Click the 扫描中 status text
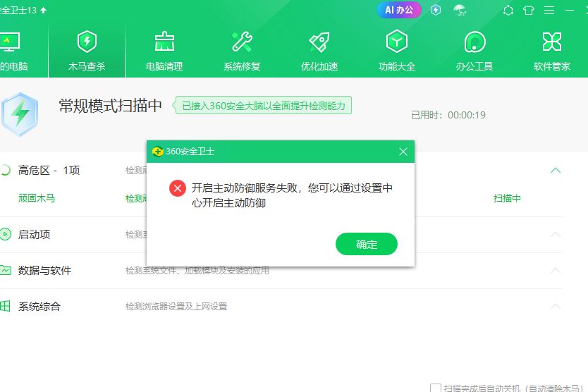Image resolution: width=588 pixels, height=392 pixels. tap(507, 198)
